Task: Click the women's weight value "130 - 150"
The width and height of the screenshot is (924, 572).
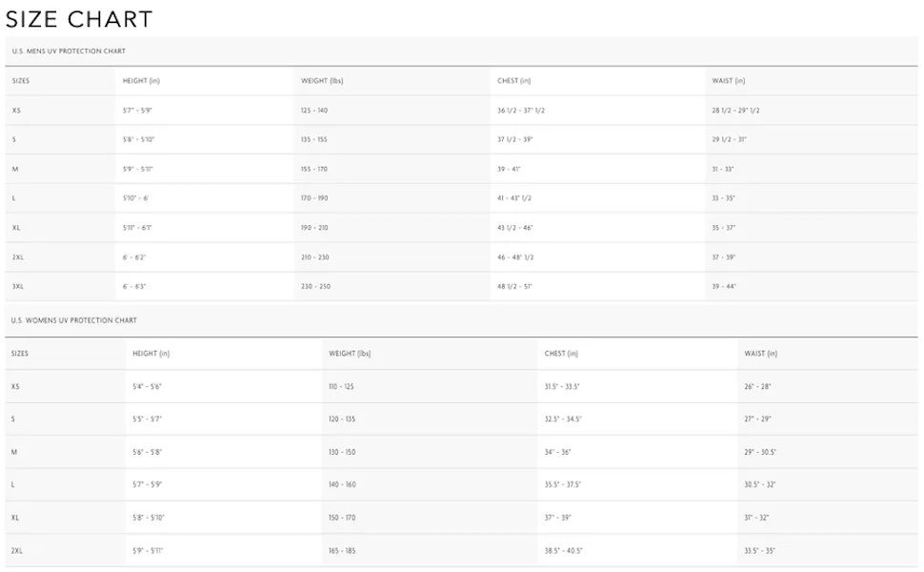Action: pyautogui.click(x=342, y=452)
